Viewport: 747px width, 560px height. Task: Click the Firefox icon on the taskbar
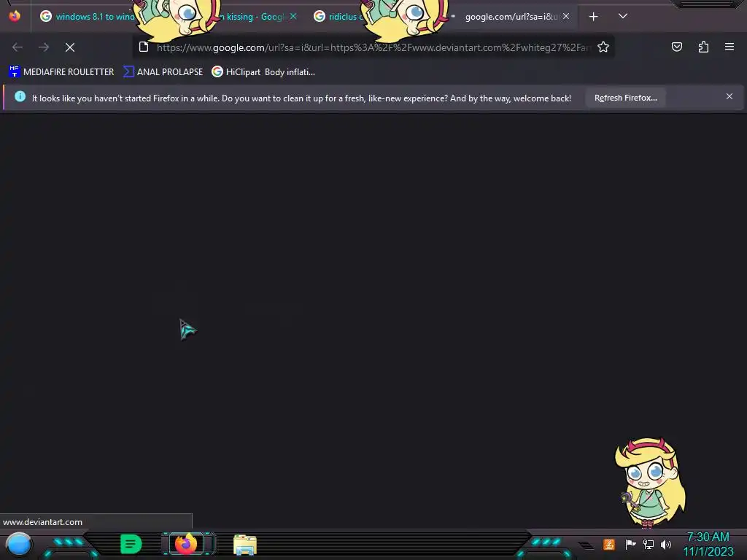pos(186,543)
